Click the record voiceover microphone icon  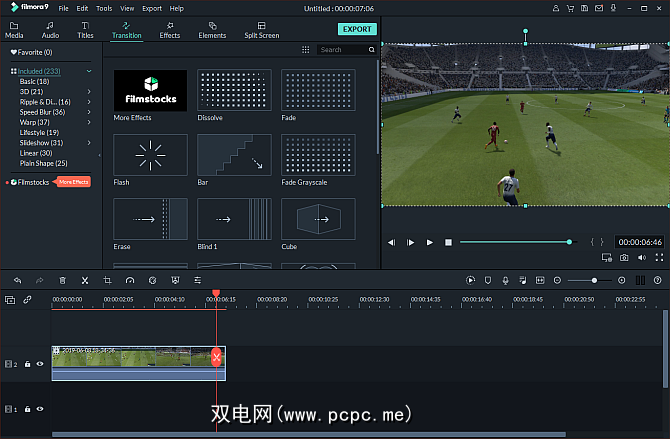[x=507, y=281]
